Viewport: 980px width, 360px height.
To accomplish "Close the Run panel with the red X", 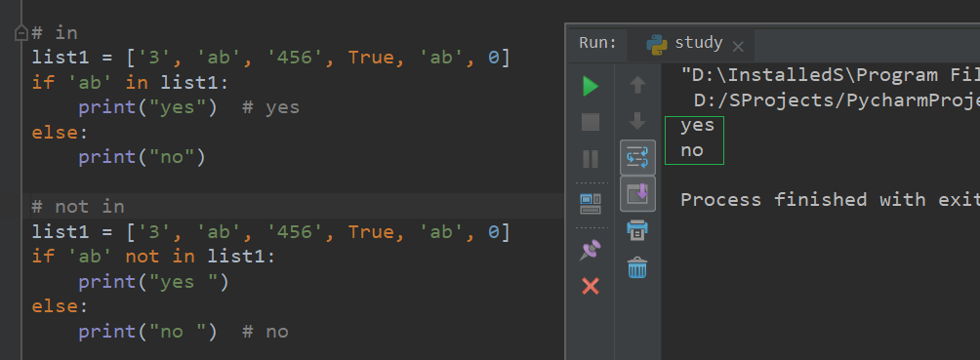I will [x=591, y=286].
